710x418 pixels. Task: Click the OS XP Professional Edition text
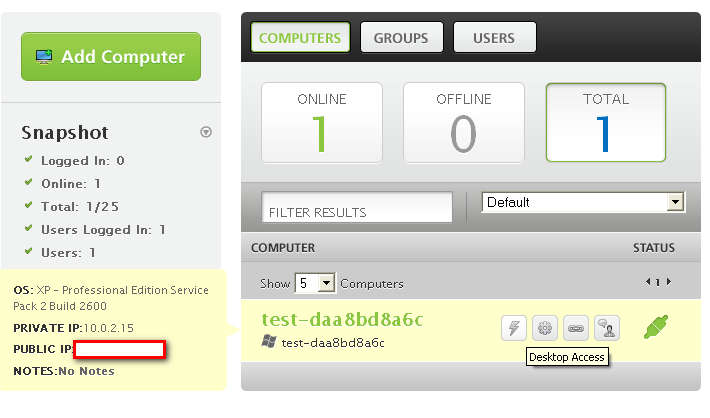(111, 298)
